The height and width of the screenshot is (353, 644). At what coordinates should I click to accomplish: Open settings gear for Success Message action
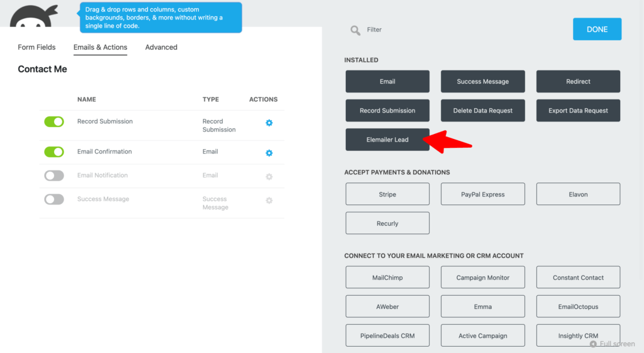click(269, 201)
